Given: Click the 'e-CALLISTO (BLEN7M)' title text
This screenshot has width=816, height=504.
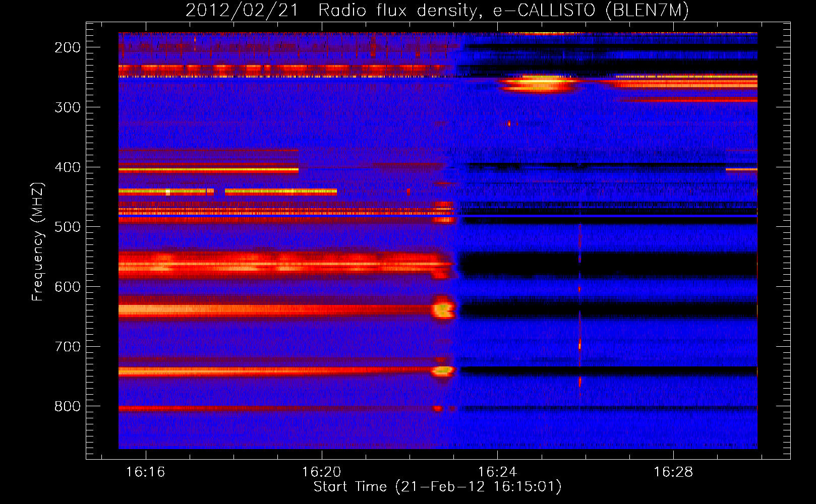Looking at the screenshot, I should click(x=591, y=11).
